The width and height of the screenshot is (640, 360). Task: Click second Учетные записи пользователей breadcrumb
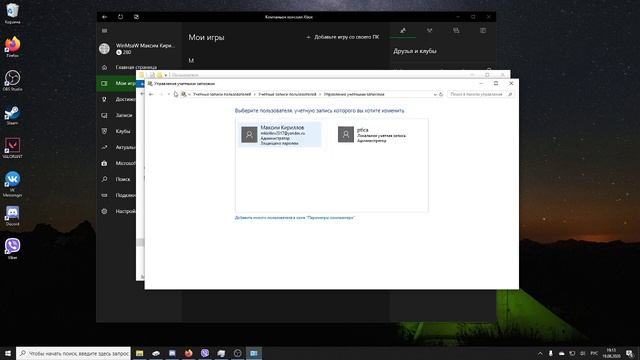point(287,94)
